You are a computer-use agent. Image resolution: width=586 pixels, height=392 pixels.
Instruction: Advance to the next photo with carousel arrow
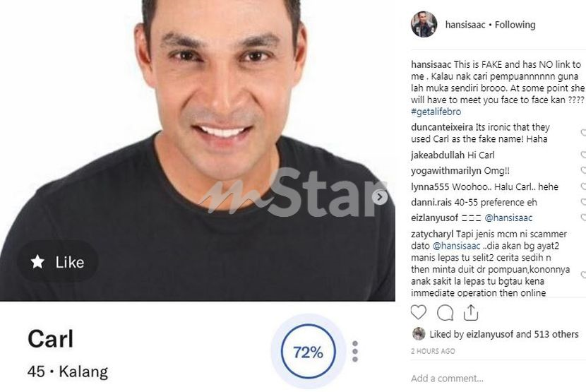[x=380, y=197]
